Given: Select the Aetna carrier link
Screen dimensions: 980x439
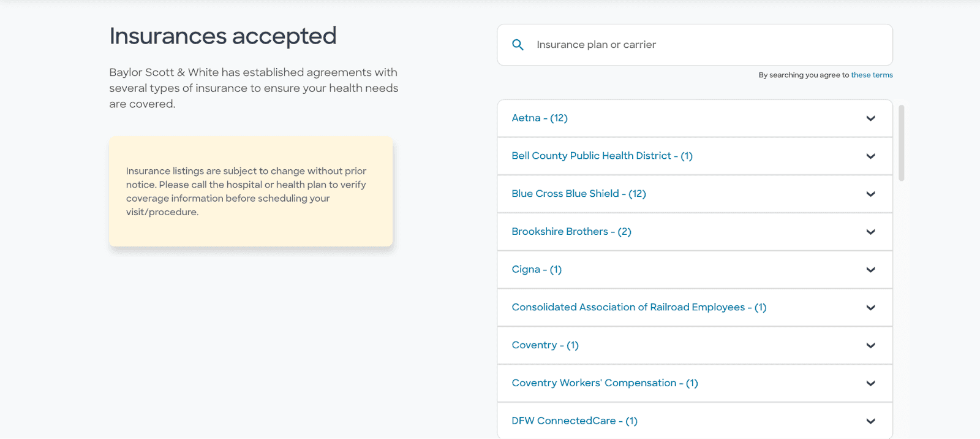Looking at the screenshot, I should tap(539, 118).
